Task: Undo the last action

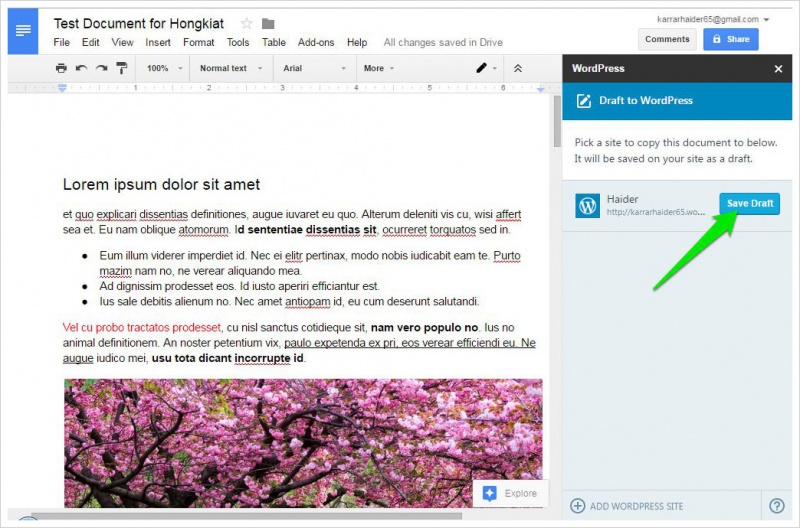Action: tap(81, 68)
